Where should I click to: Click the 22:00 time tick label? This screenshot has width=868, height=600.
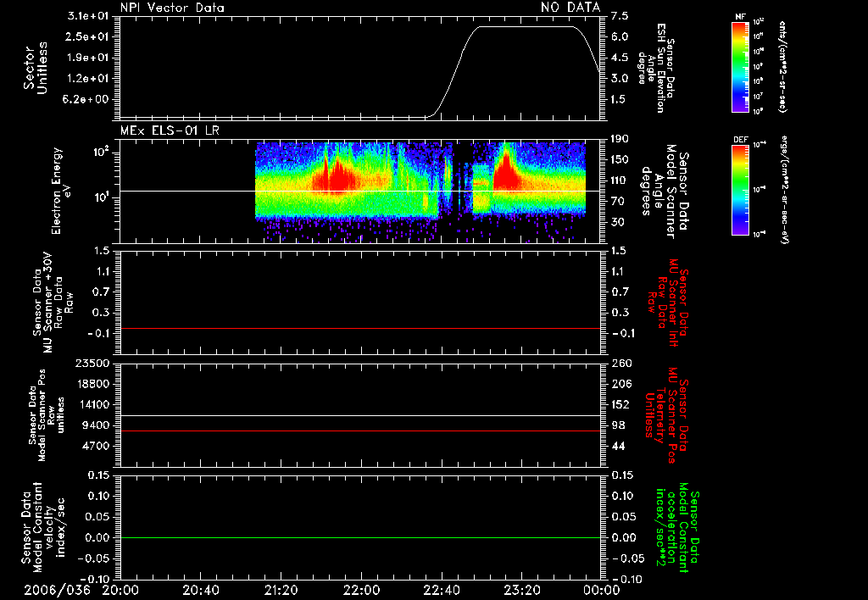[x=361, y=590]
